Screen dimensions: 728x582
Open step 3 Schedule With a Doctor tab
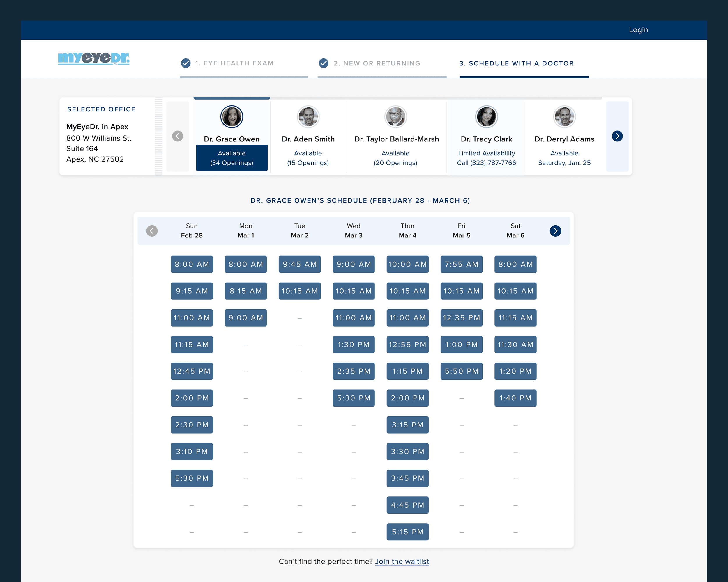[516, 63]
